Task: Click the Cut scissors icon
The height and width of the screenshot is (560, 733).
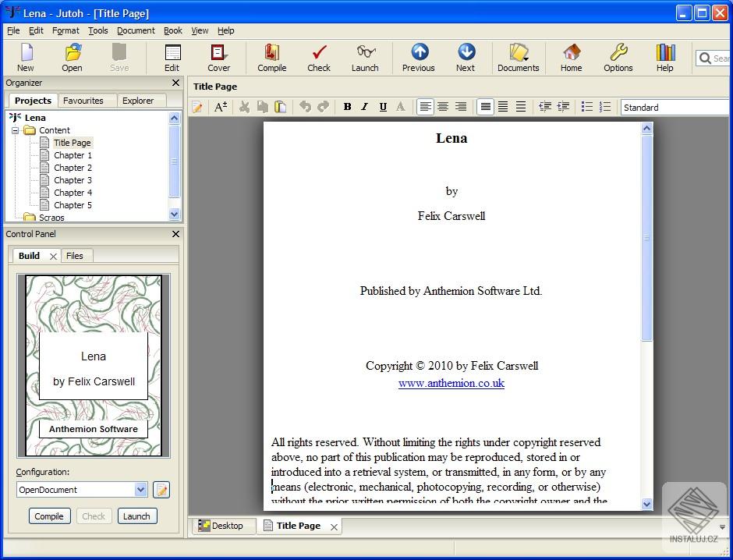Action: pyautogui.click(x=244, y=107)
